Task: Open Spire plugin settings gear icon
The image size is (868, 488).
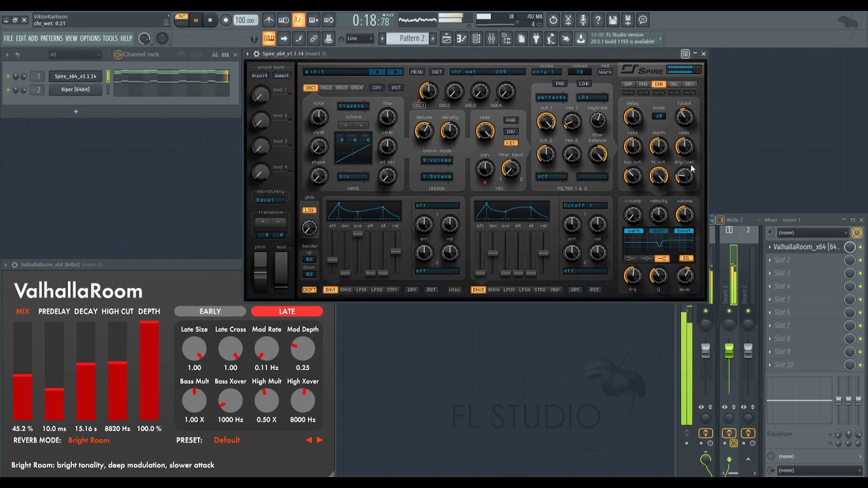Action: pyautogui.click(x=256, y=54)
